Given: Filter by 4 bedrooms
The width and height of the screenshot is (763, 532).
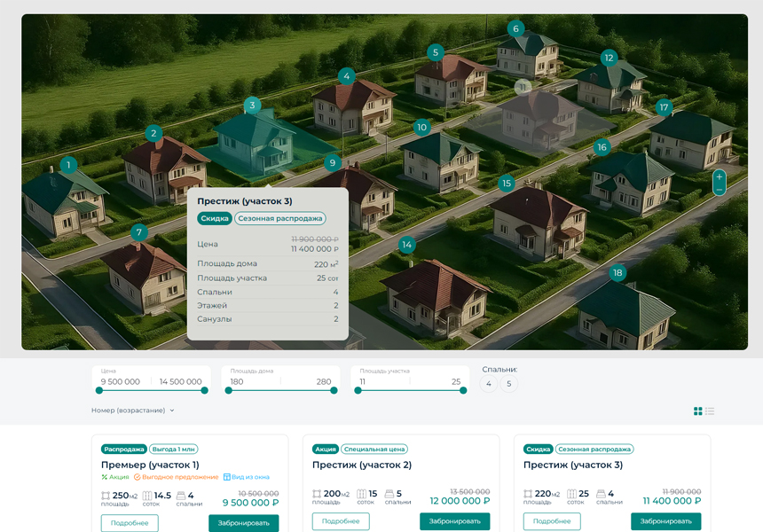Looking at the screenshot, I should (489, 384).
